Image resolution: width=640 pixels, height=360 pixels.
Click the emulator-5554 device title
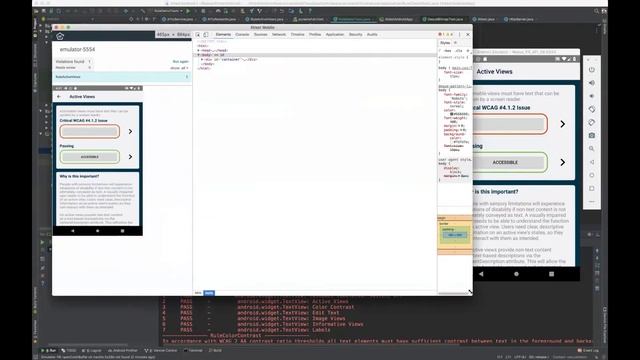click(77, 49)
